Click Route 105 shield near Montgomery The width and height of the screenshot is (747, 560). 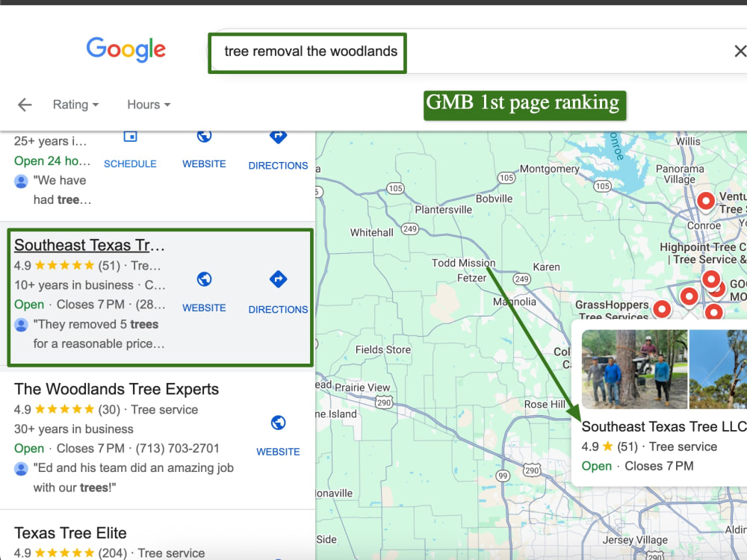[x=506, y=178]
